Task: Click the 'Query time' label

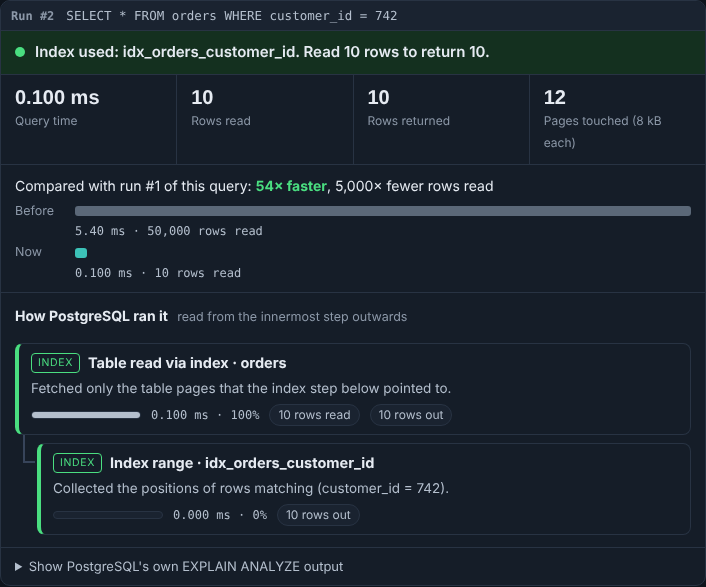Action: [46, 121]
